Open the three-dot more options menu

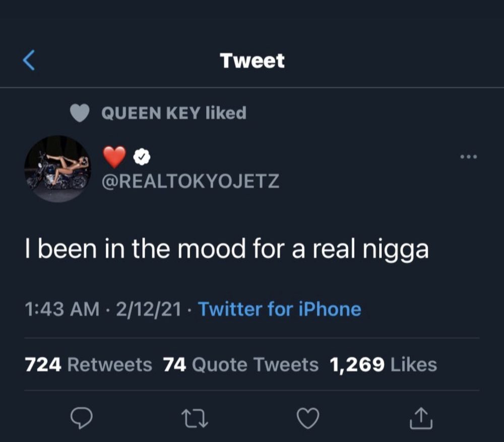click(x=469, y=157)
